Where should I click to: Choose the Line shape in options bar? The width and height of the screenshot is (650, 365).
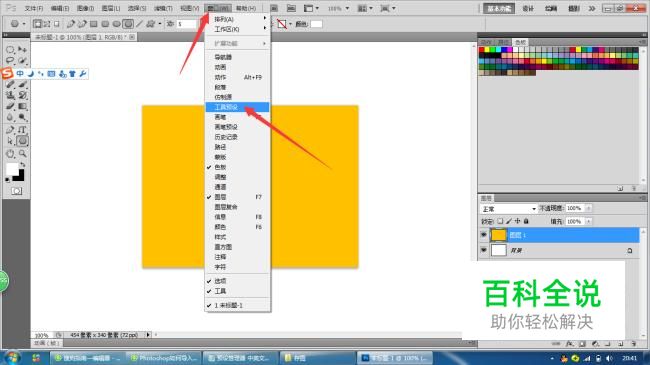pos(140,24)
